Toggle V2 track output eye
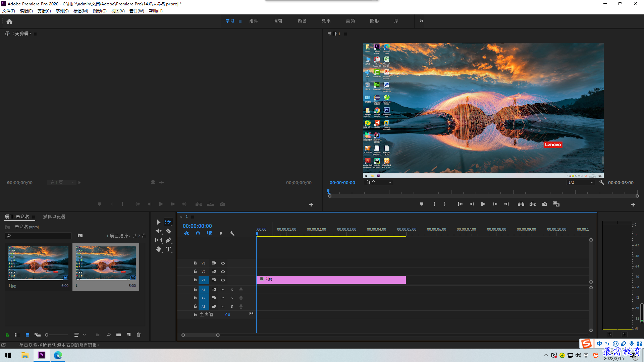Screen dimensions: 644x362 tap(223, 271)
